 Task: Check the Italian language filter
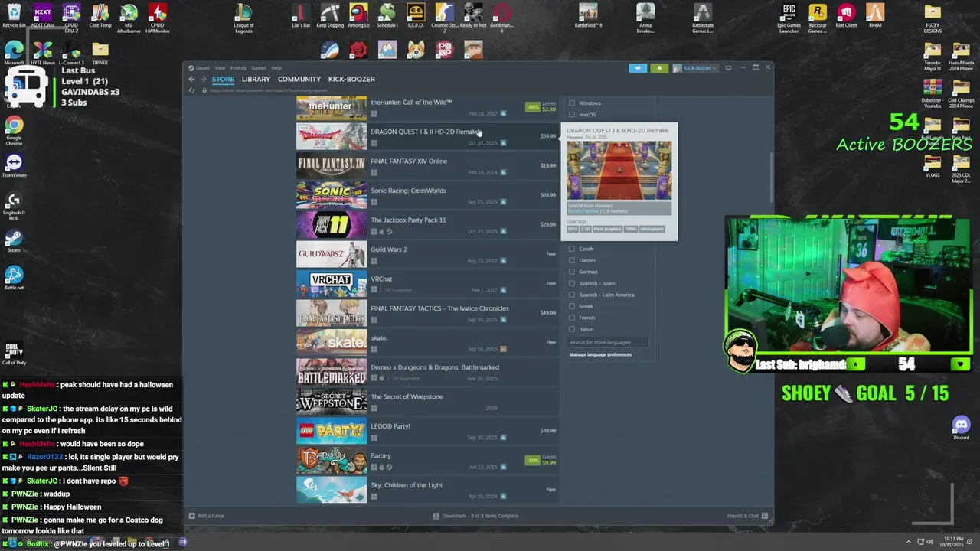572,329
